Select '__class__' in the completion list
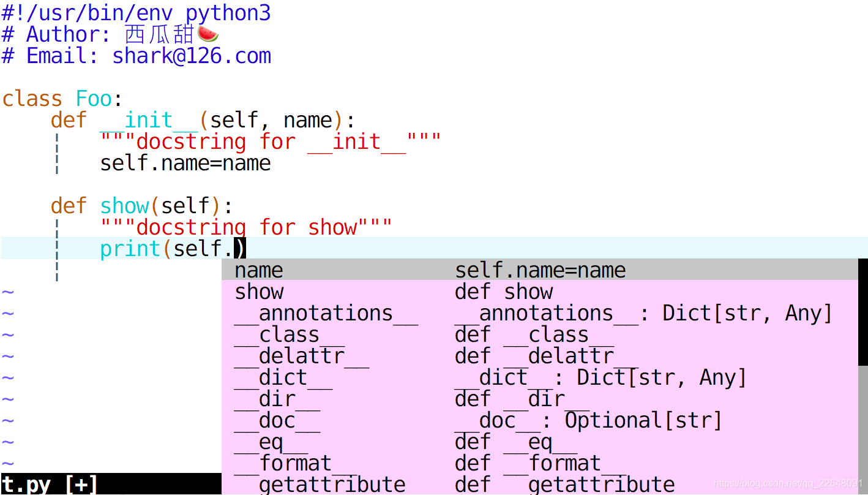 [x=540, y=334]
